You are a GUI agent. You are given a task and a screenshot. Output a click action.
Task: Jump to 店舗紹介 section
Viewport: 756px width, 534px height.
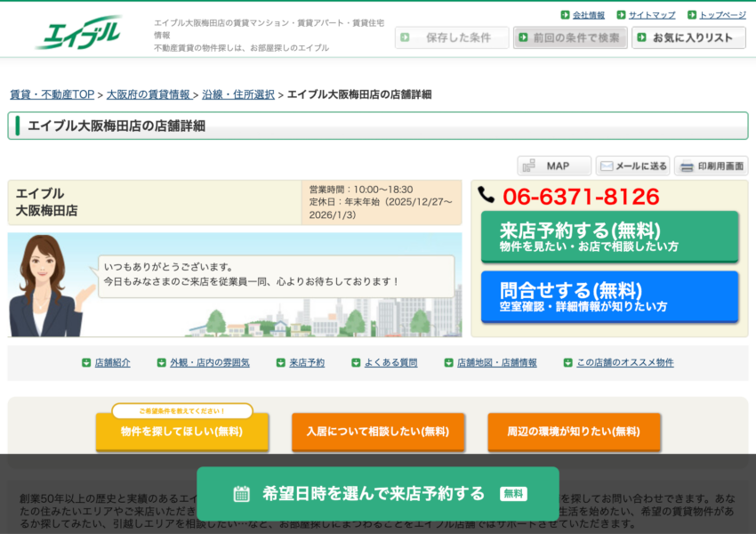click(x=112, y=363)
